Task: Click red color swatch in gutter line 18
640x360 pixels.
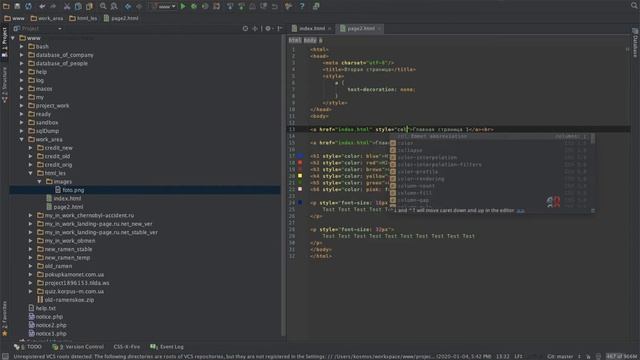Action: click(300, 162)
